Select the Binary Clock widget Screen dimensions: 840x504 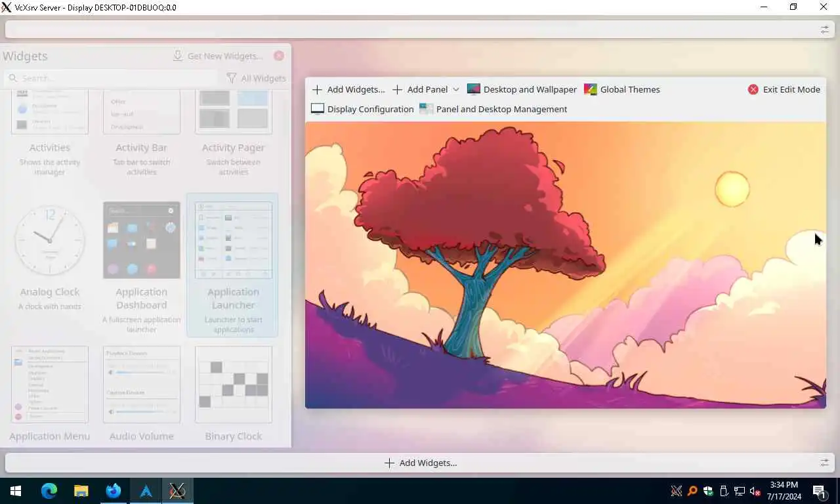[x=233, y=394]
